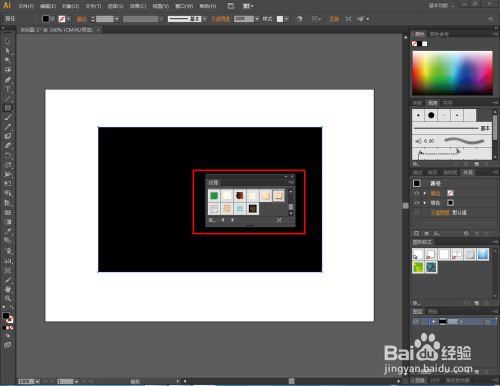This screenshot has width=500, height=386.
Task: Load previous swatch library in texture panel
Action: tap(223, 220)
